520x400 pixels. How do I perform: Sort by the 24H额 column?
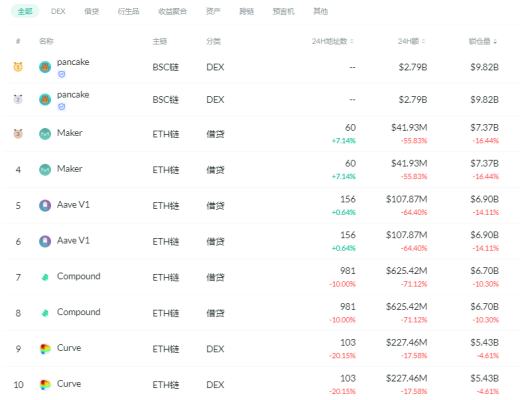coord(412,41)
